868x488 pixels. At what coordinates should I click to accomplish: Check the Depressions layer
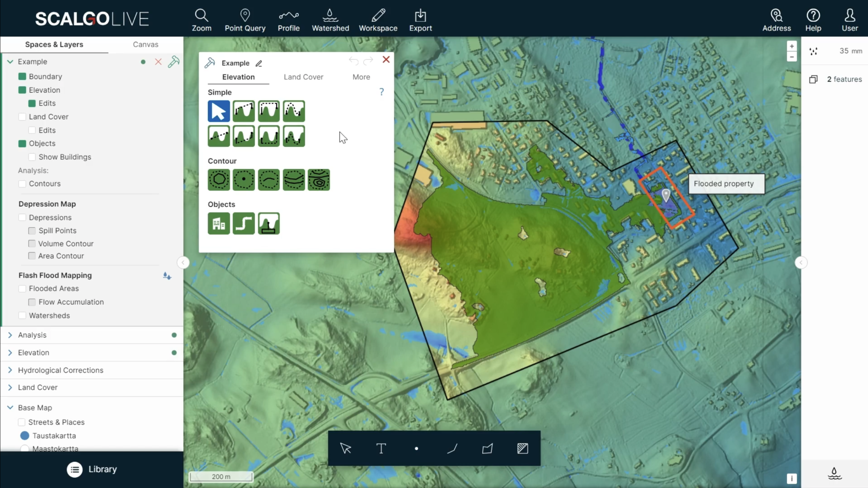click(22, 217)
